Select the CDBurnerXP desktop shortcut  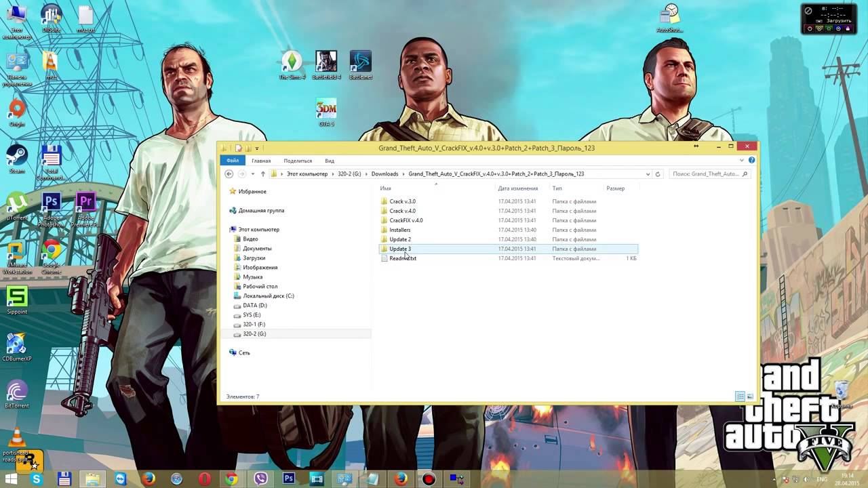tap(16, 347)
